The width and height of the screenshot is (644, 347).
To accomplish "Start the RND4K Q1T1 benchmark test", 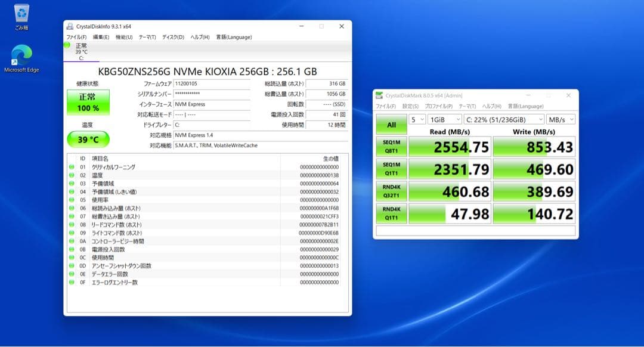I will (x=392, y=213).
